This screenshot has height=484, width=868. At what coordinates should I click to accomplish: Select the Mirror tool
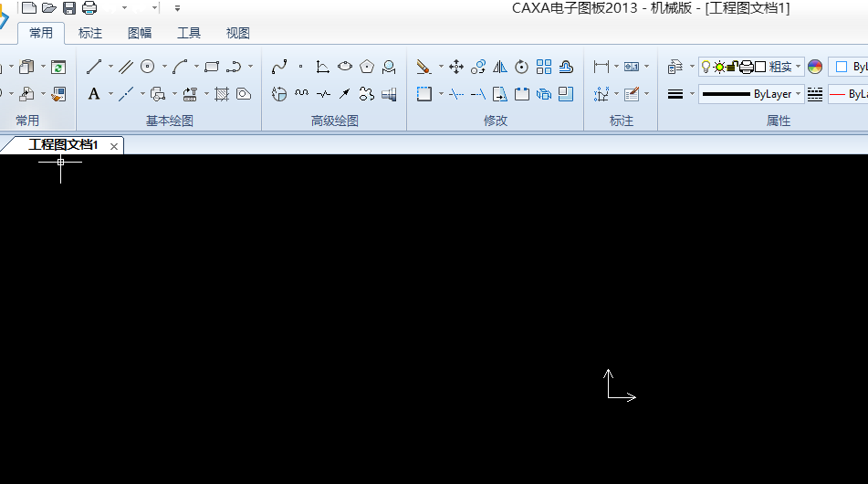(500, 67)
